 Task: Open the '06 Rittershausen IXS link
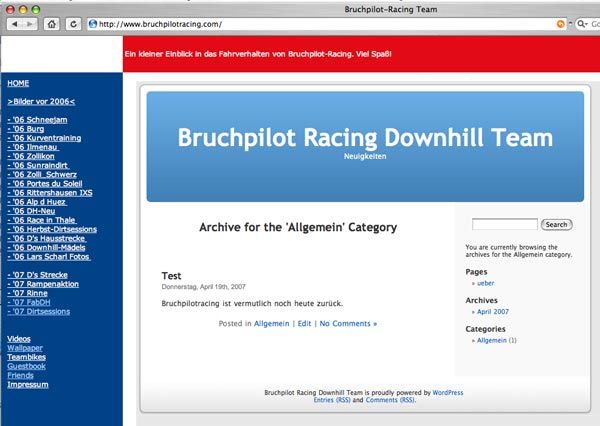[x=50, y=193]
